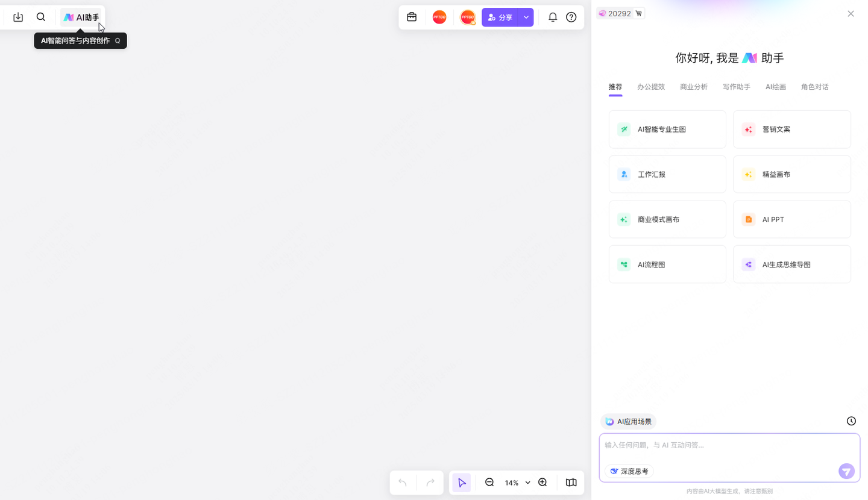Switch to the 办公提效 tab
The image size is (868, 500).
[x=651, y=87]
